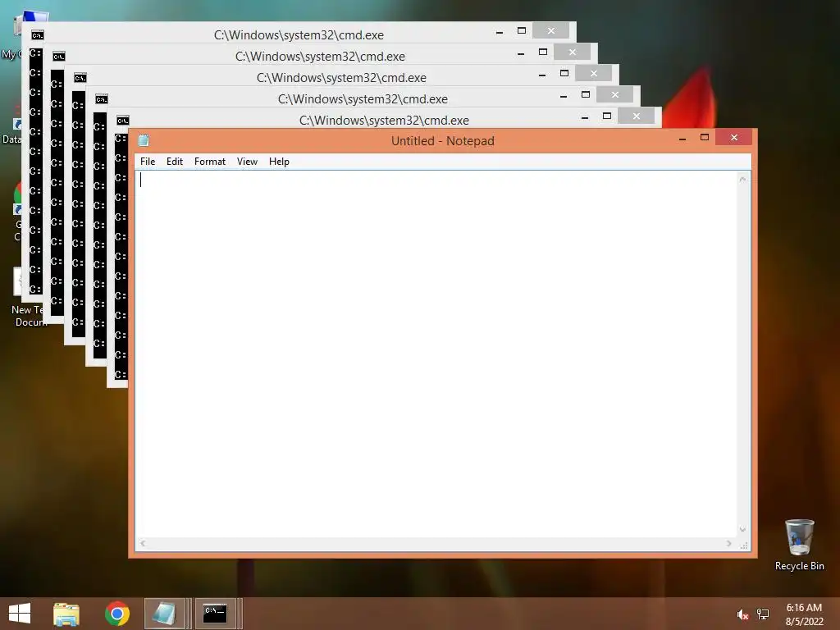Maximize the Untitled - Notepad window
Viewport: 840px width, 630px height.
point(705,138)
